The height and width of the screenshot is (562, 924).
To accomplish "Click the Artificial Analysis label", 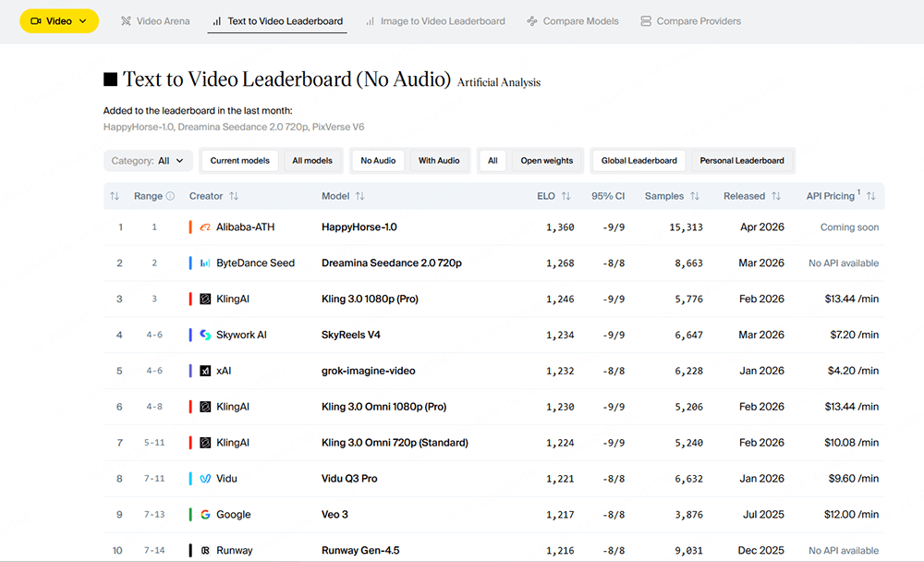I will (x=499, y=82).
